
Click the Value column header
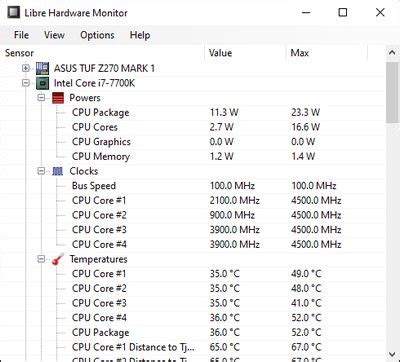point(245,53)
